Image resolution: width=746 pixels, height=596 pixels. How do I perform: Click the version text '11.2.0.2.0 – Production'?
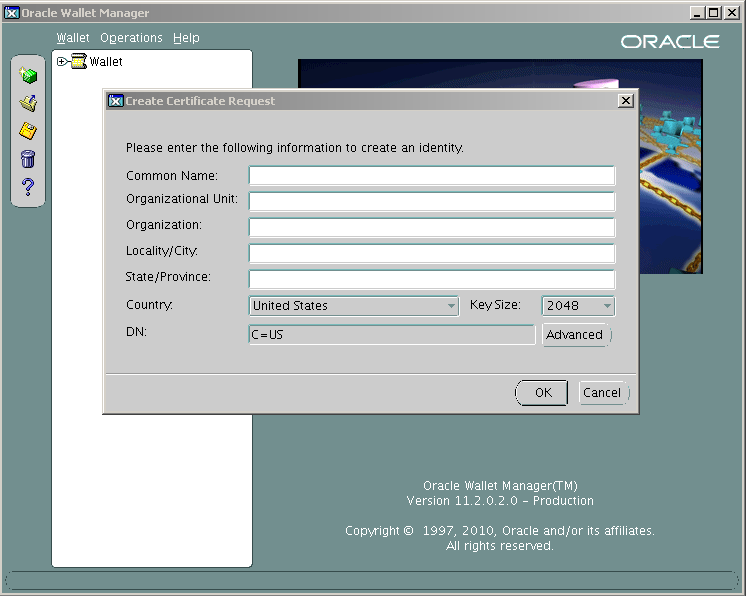pos(524,501)
